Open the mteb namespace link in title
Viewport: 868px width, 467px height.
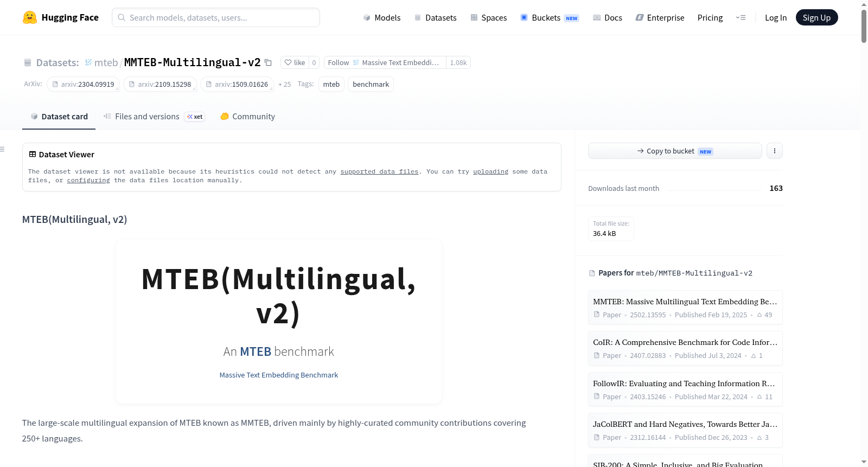pos(106,62)
